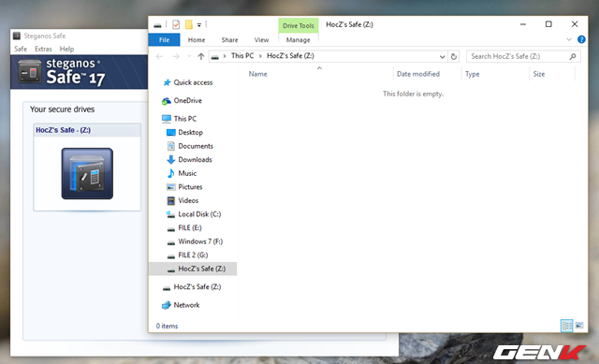Click the Forward navigation arrow
This screenshot has width=599, height=364.
click(x=176, y=56)
